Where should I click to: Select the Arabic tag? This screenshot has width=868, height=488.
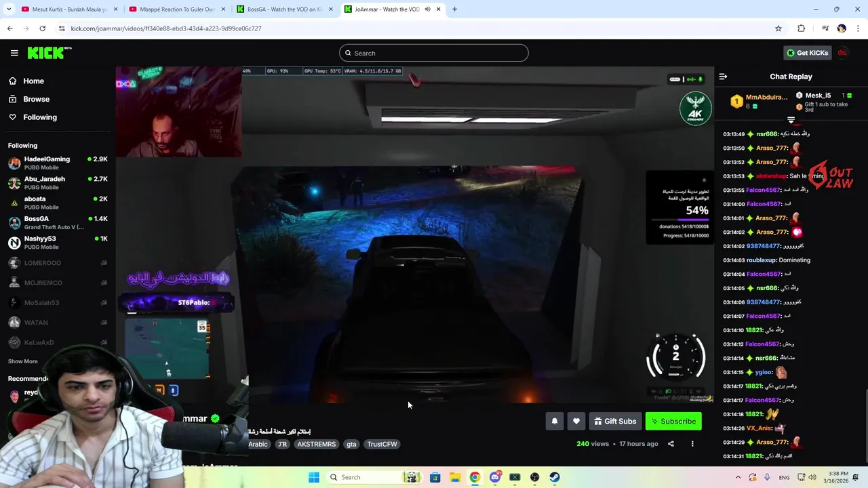tap(258, 444)
